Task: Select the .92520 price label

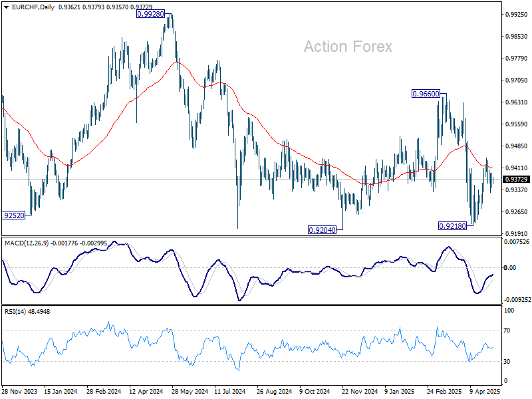Action: (13, 215)
